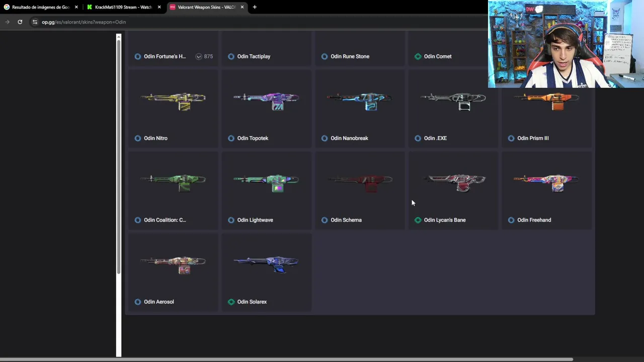
Task: Click the tier icon beside Odin Topotek
Action: pyautogui.click(x=231, y=138)
